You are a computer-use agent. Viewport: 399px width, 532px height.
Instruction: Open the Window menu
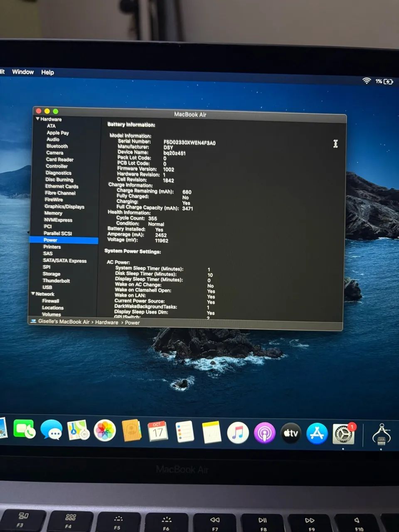pos(23,71)
